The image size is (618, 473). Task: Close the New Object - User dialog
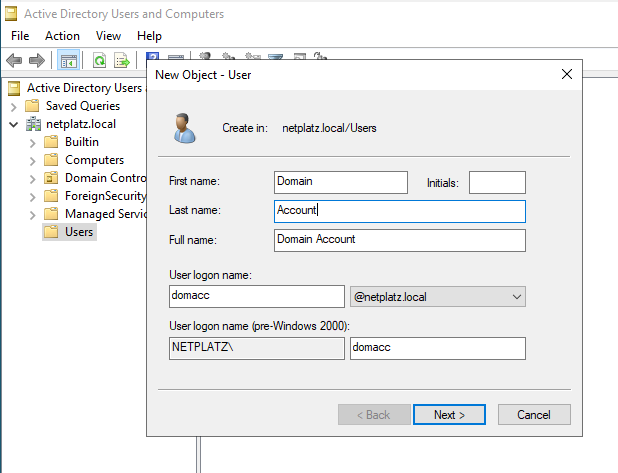coord(567,74)
